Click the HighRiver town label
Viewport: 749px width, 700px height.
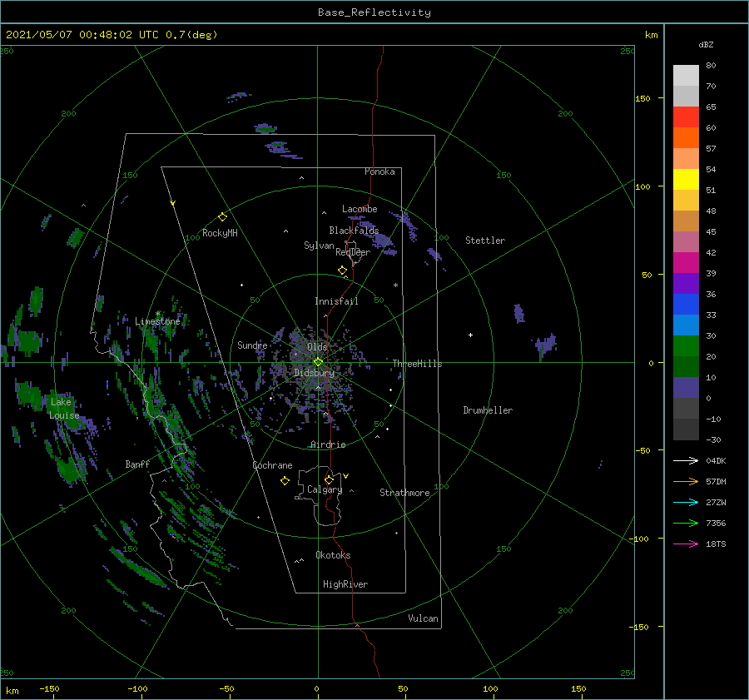[345, 584]
